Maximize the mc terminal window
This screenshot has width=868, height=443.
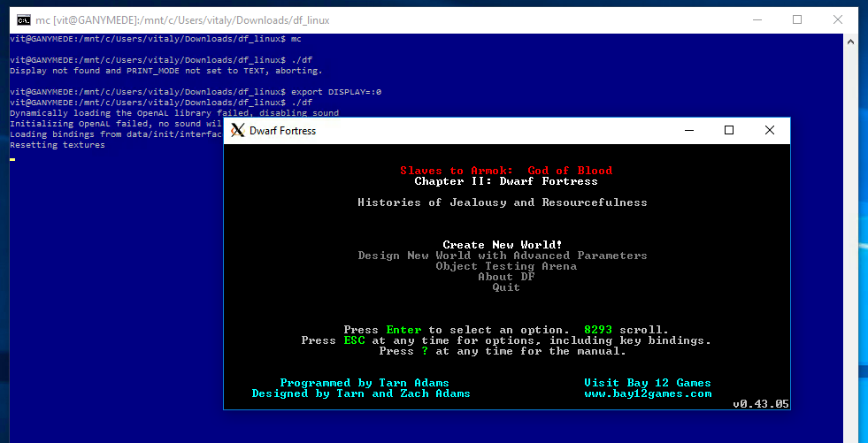coord(797,20)
